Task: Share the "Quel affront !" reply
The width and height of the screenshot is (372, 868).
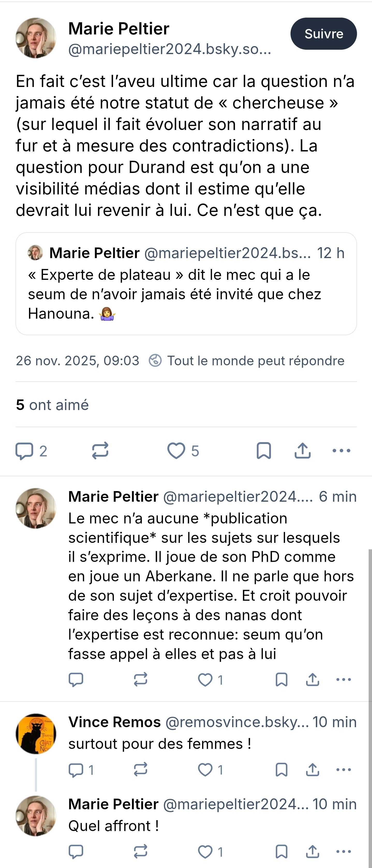Action: click(313, 852)
